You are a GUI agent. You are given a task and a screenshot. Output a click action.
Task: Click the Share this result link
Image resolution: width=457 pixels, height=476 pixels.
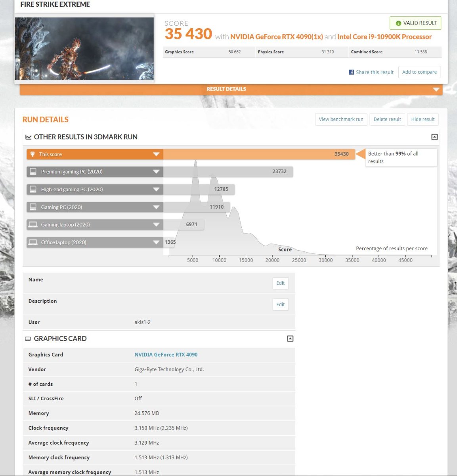pyautogui.click(x=375, y=72)
